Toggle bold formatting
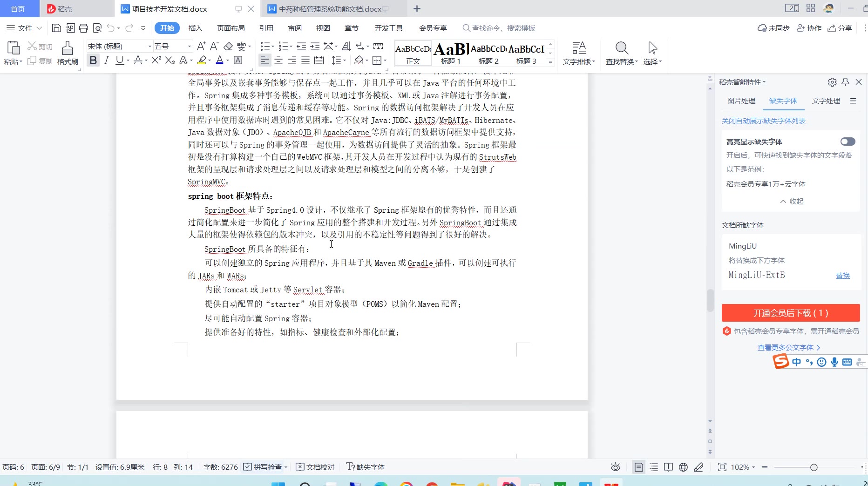The width and height of the screenshot is (868, 486). click(x=93, y=61)
